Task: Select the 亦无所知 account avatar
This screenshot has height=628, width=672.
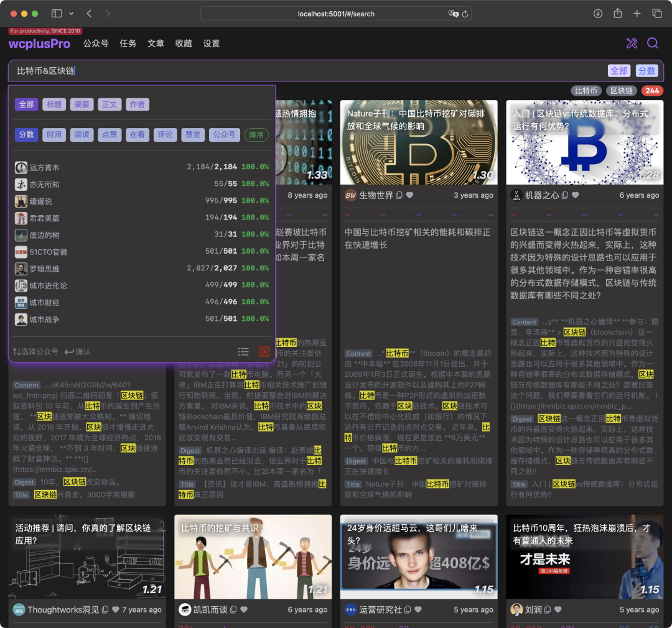Action: coord(21,184)
